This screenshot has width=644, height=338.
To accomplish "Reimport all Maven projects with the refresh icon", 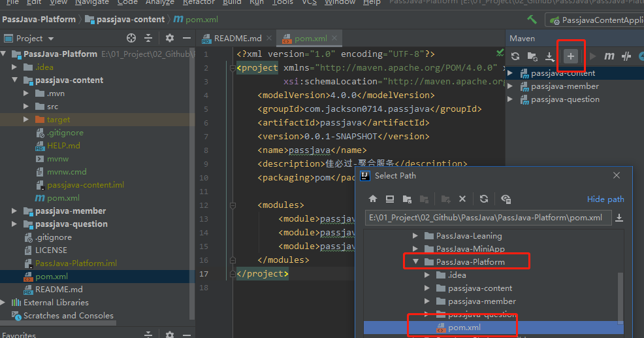I will tap(515, 56).
